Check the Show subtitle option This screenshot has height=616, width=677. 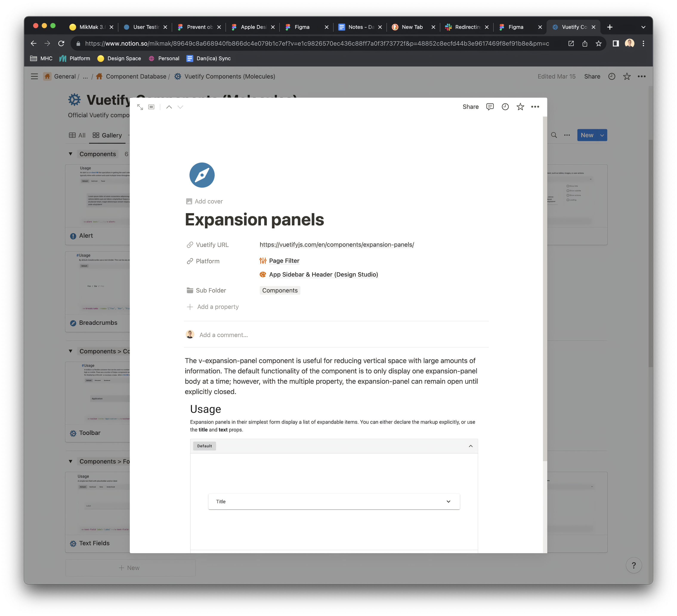pyautogui.click(x=568, y=191)
